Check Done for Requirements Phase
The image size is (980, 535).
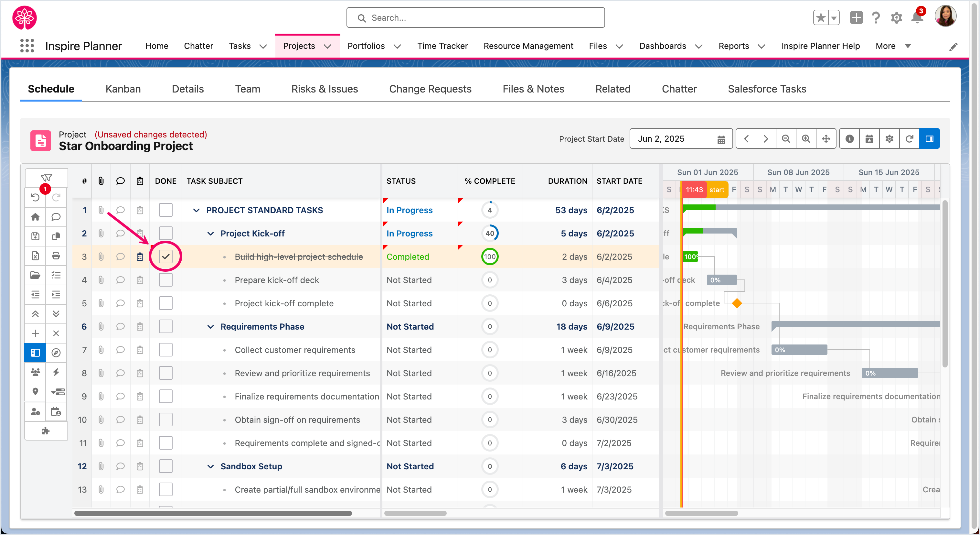[166, 326]
